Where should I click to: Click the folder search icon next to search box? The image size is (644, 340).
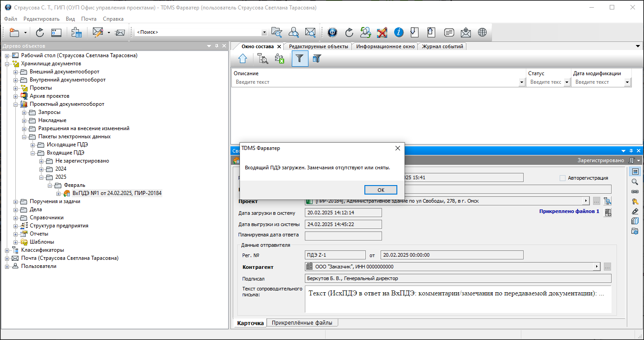[276, 32]
